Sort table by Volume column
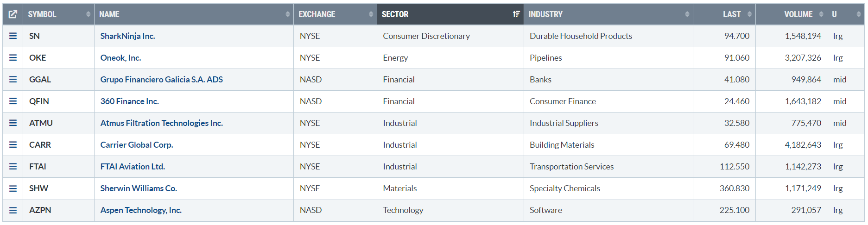The width and height of the screenshot is (868, 225). (798, 14)
